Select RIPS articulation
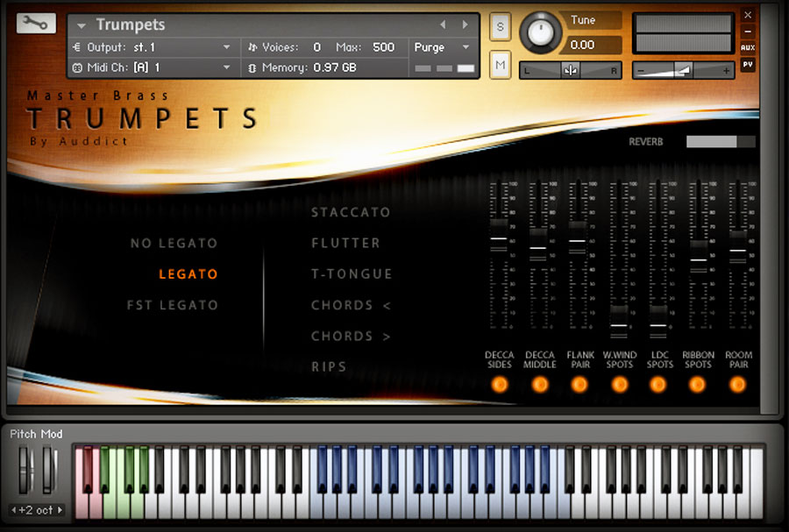 329,366
